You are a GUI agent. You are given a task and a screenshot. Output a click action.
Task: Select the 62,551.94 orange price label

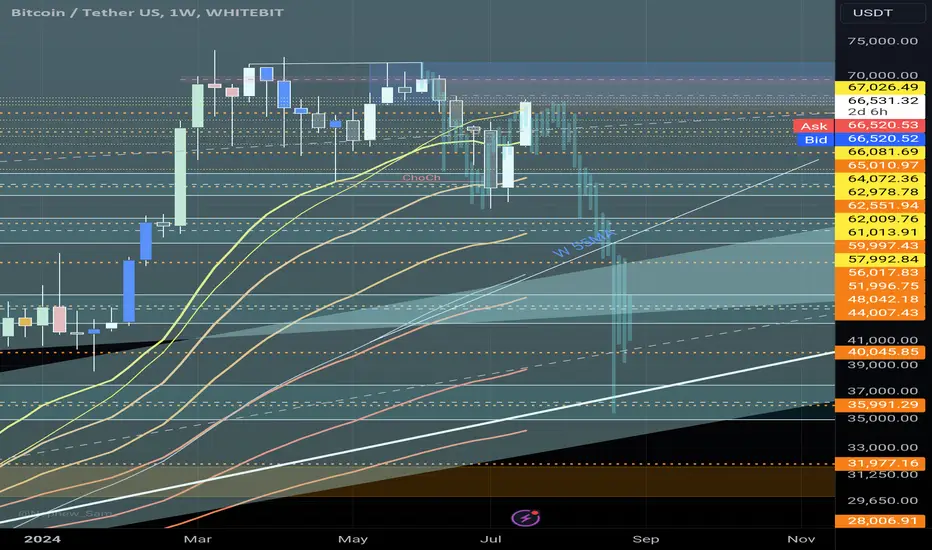tap(880, 206)
